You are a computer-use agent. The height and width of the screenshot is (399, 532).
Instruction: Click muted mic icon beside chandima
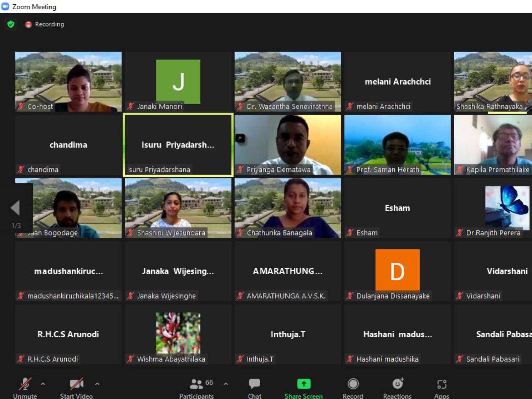21,170
